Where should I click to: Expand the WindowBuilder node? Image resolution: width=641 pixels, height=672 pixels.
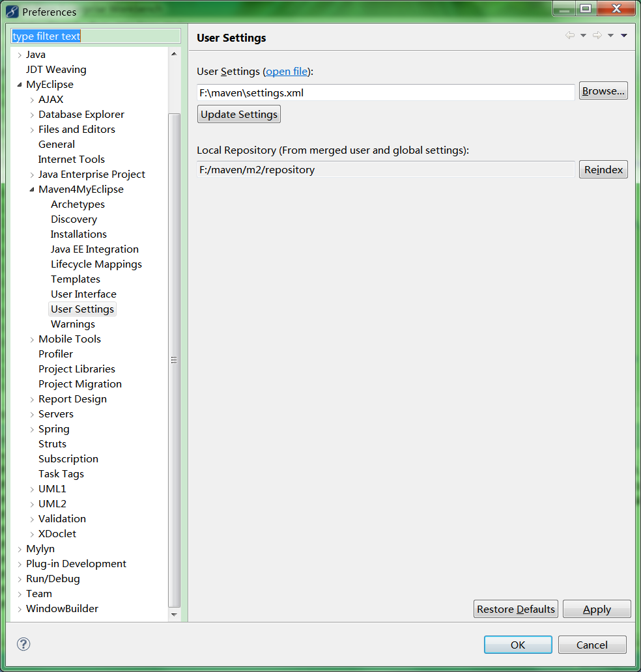pyautogui.click(x=20, y=609)
